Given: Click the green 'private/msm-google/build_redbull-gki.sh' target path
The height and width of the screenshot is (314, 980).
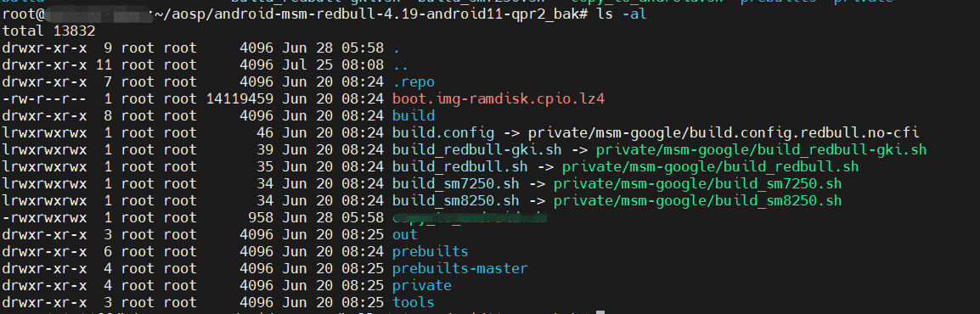Looking at the screenshot, I should click(761, 150).
